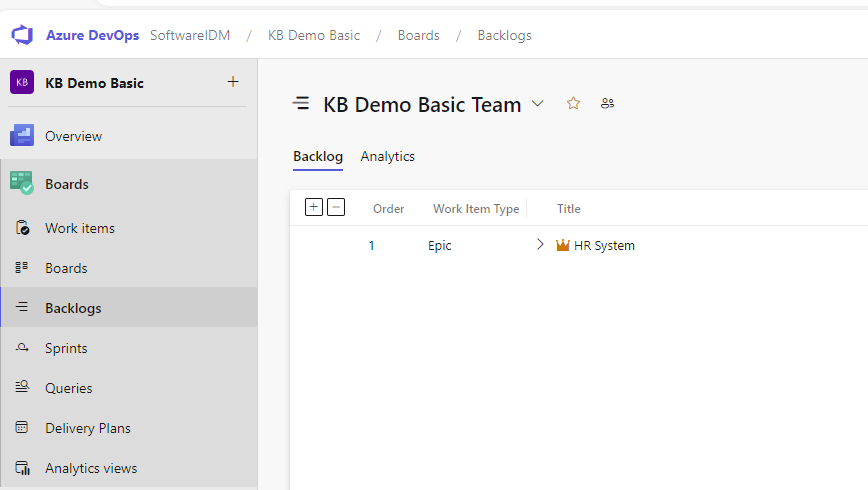This screenshot has width=868, height=490.
Task: Expand the HR System epic row
Action: (x=540, y=245)
